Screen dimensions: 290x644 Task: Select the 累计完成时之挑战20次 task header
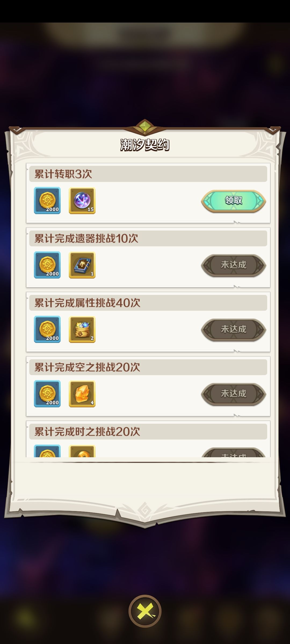148,431
